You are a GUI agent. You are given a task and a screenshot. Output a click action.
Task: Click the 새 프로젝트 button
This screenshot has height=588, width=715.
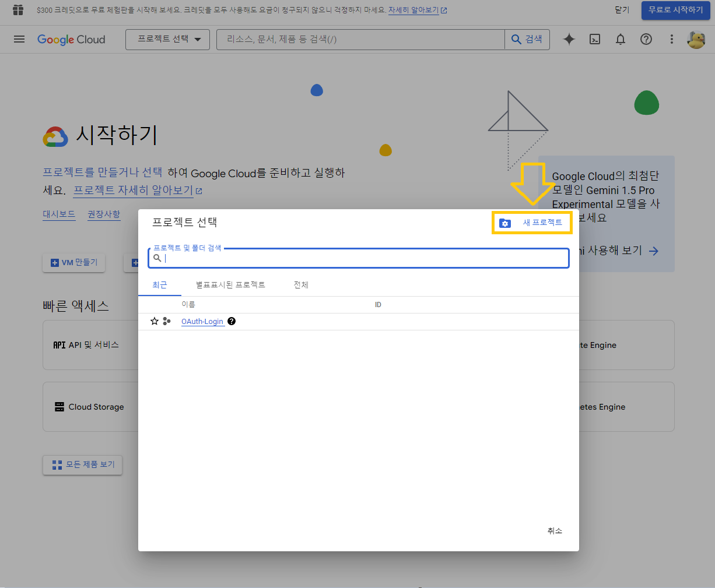pos(532,223)
